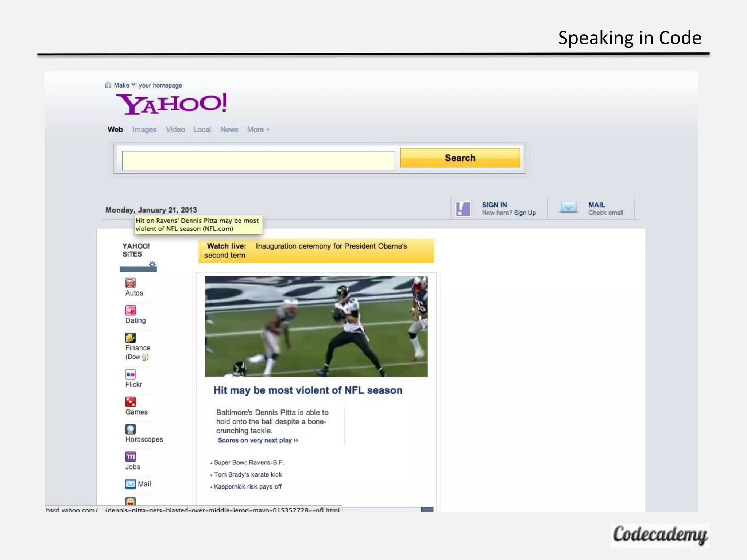Image resolution: width=747 pixels, height=560 pixels.
Task: Click the yellow smiley icon below Mail
Action: point(131,502)
